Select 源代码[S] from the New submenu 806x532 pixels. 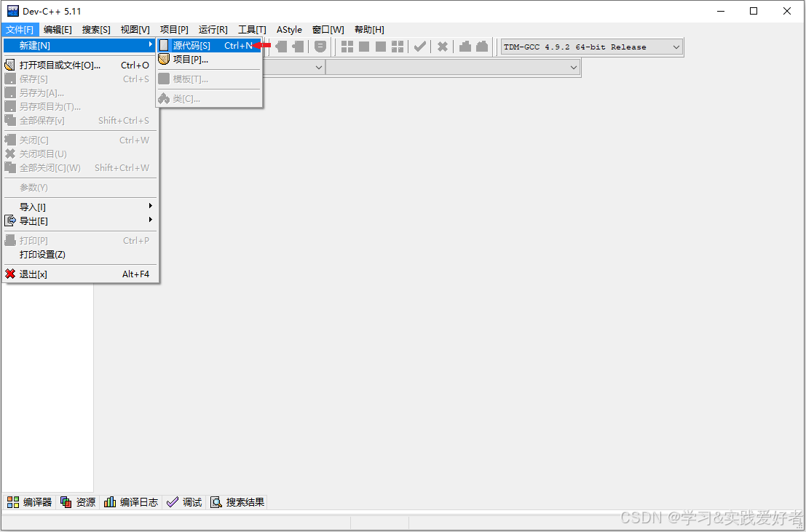(191, 45)
